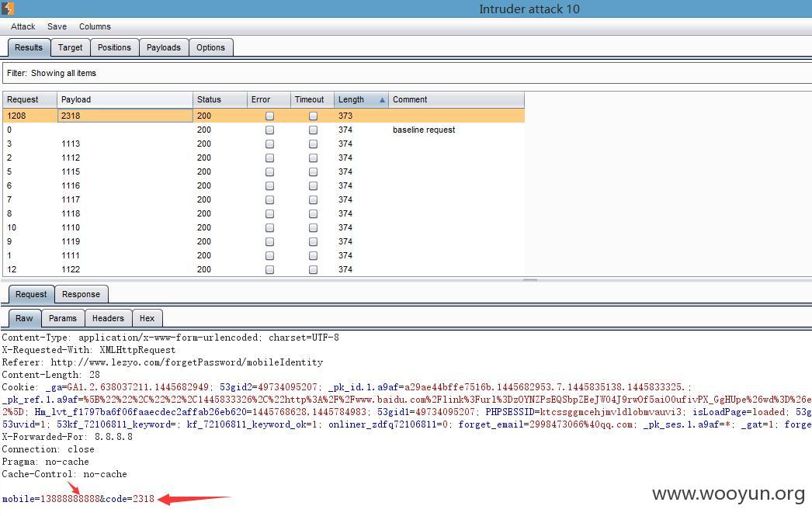The image size is (812, 516).
Task: Select the row with payload 1112
Action: [x=264, y=158]
